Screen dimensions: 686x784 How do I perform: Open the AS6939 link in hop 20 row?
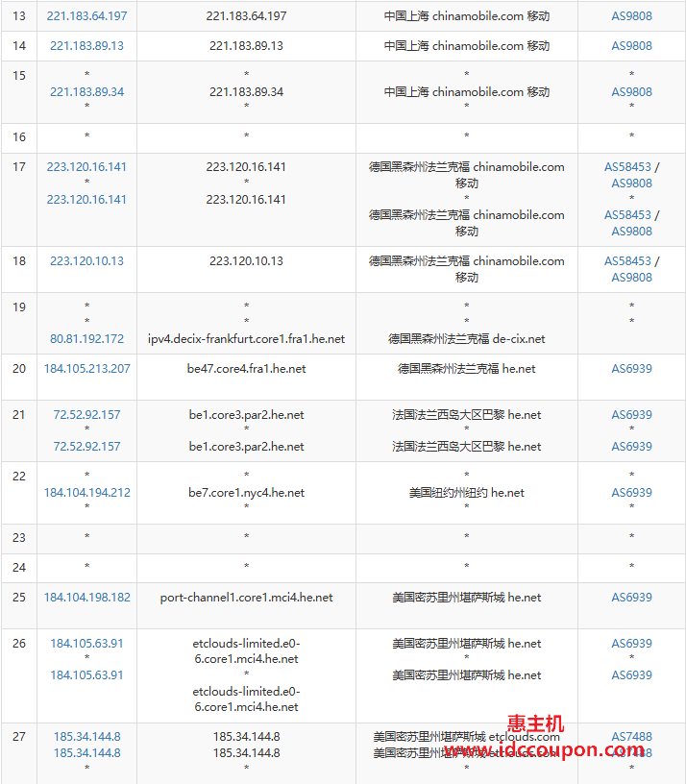(x=632, y=369)
